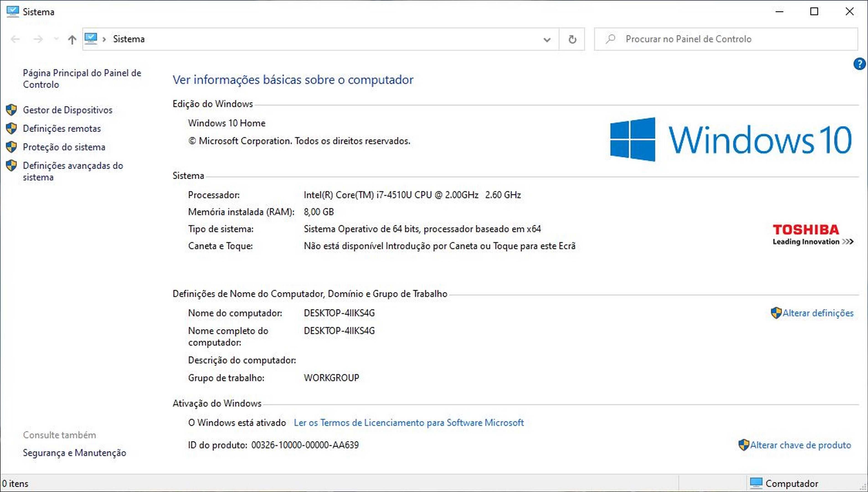This screenshot has height=492, width=868.
Task: Open Ler os Termos de Licenciamento link
Action: click(x=409, y=422)
